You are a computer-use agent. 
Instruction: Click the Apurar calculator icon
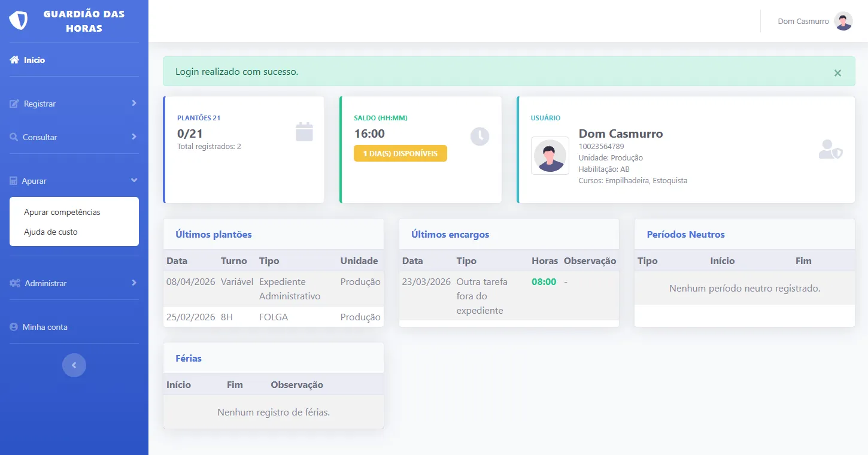click(x=14, y=181)
